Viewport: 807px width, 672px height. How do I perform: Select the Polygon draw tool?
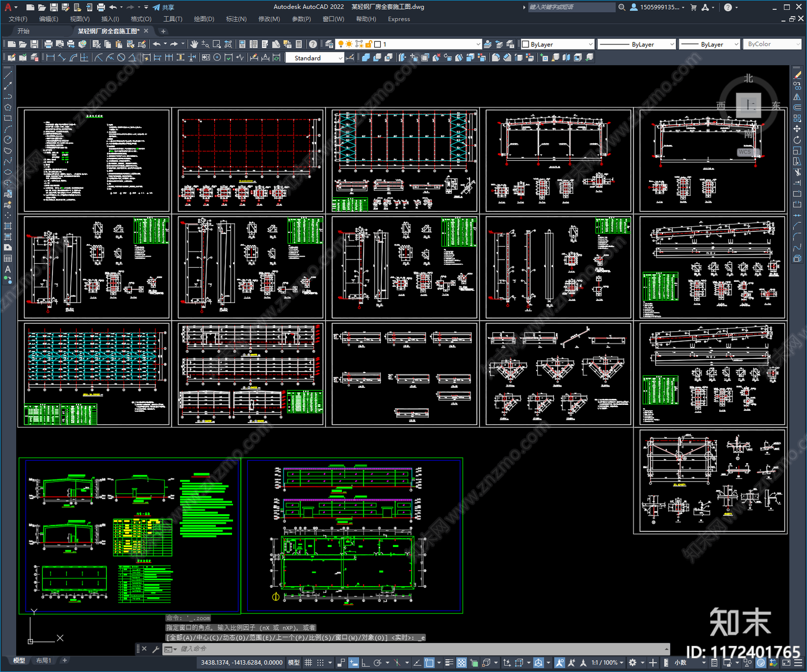click(8, 107)
